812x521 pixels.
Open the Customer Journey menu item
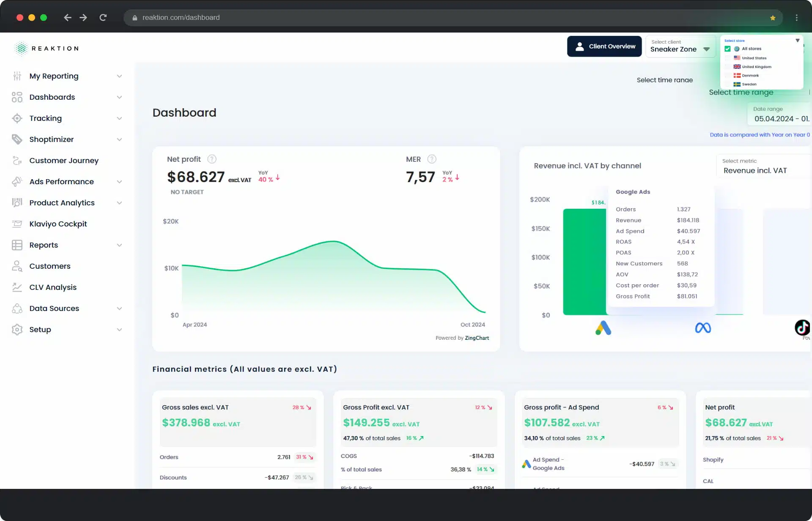(x=64, y=161)
